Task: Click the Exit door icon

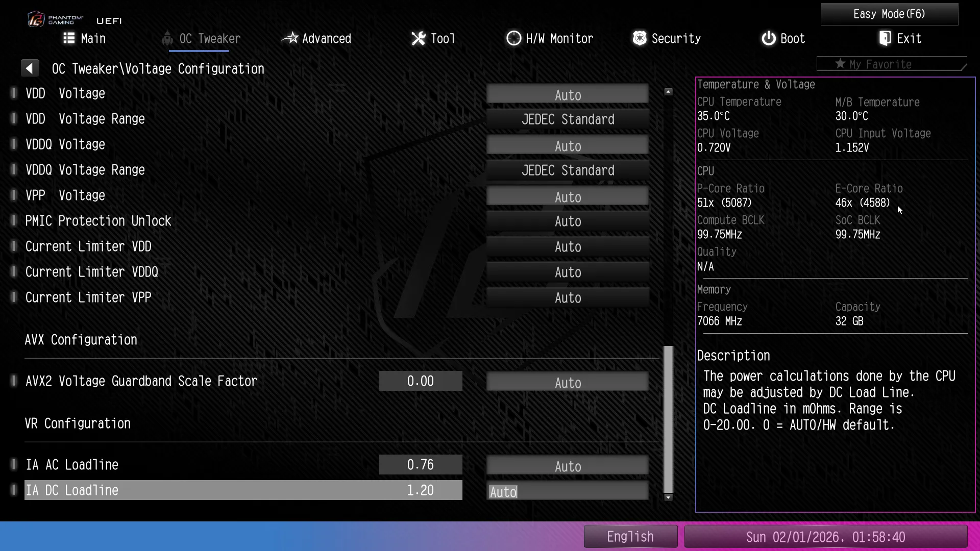Action: coord(885,38)
